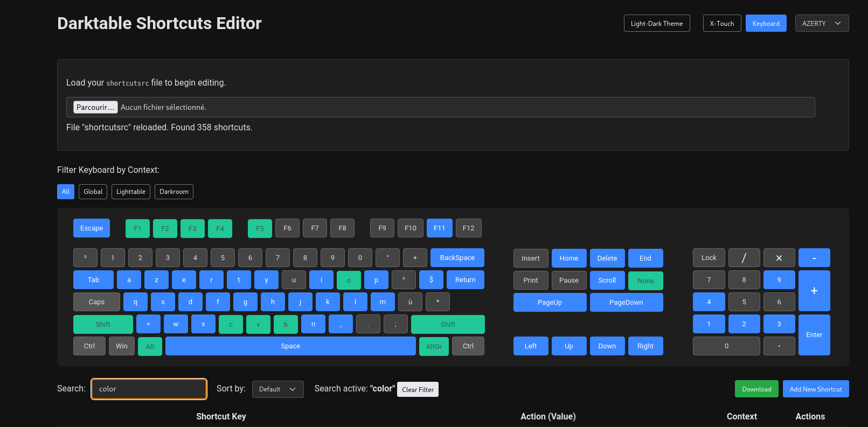Toggle the Light-Dark Theme
The image size is (868, 427).
point(656,24)
